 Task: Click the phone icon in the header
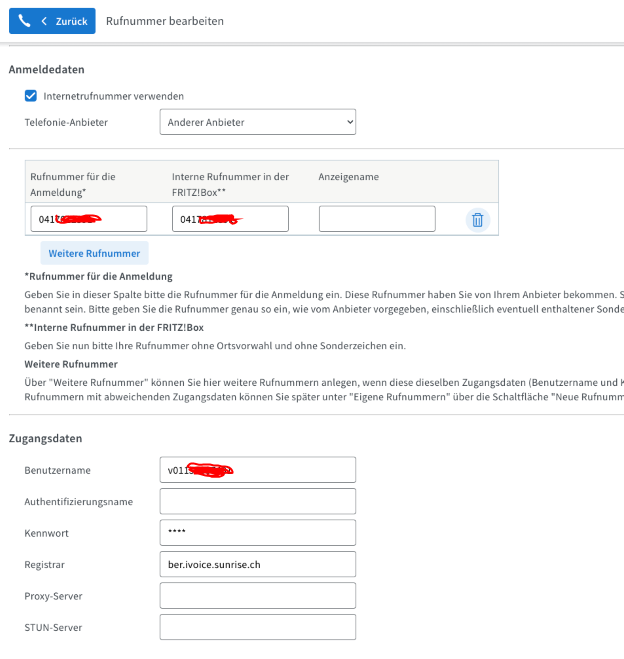click(x=25, y=21)
